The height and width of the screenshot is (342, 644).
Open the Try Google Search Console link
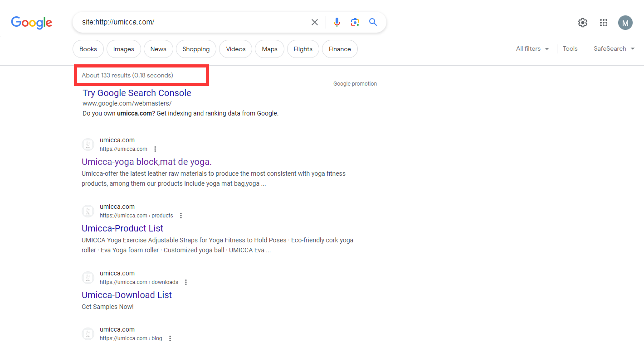(x=137, y=93)
